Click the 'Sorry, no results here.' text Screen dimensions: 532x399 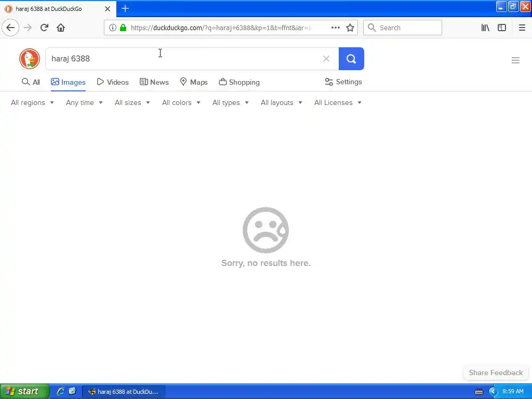(265, 263)
